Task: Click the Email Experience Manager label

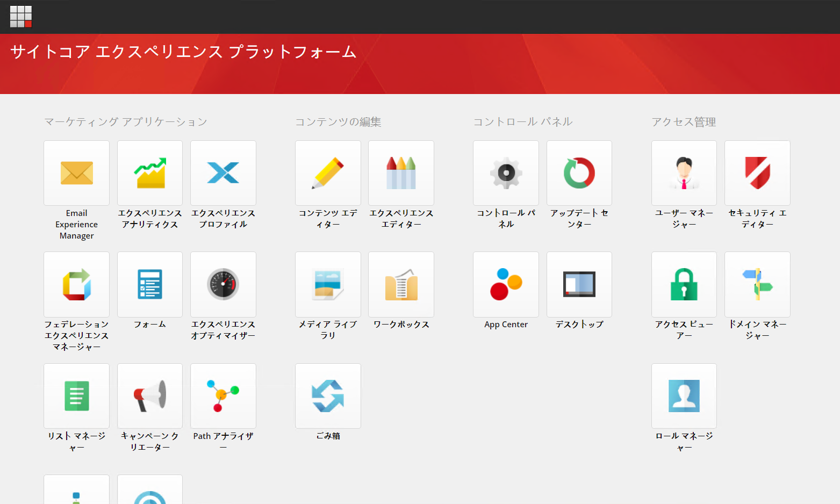Action: coord(76,225)
